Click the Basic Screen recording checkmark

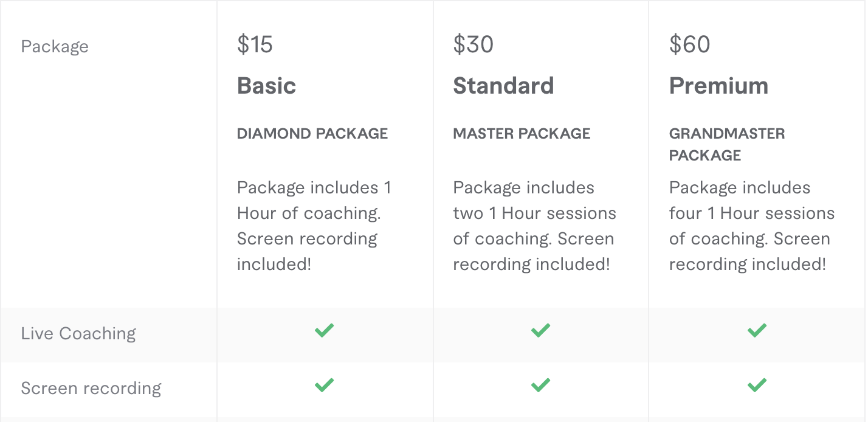tap(324, 385)
